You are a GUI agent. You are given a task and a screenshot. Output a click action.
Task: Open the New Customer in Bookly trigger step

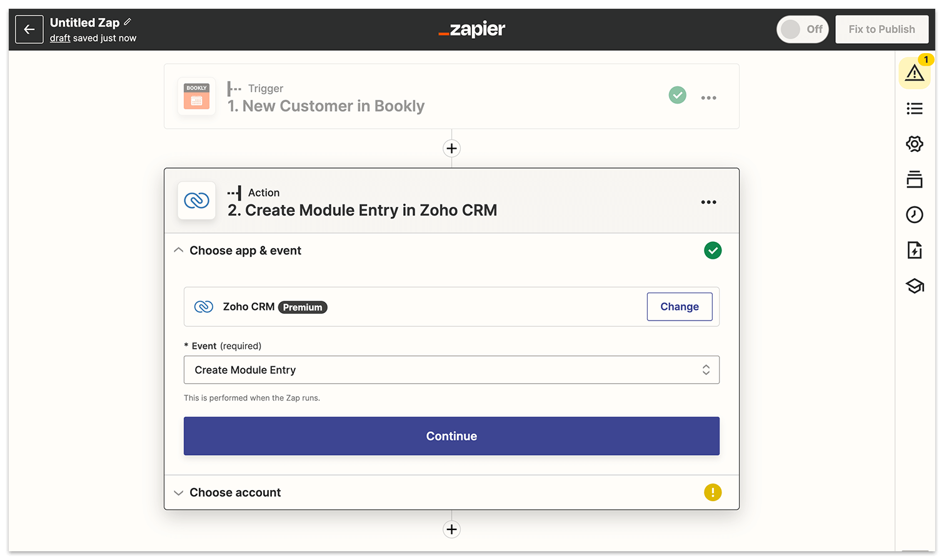pyautogui.click(x=451, y=96)
